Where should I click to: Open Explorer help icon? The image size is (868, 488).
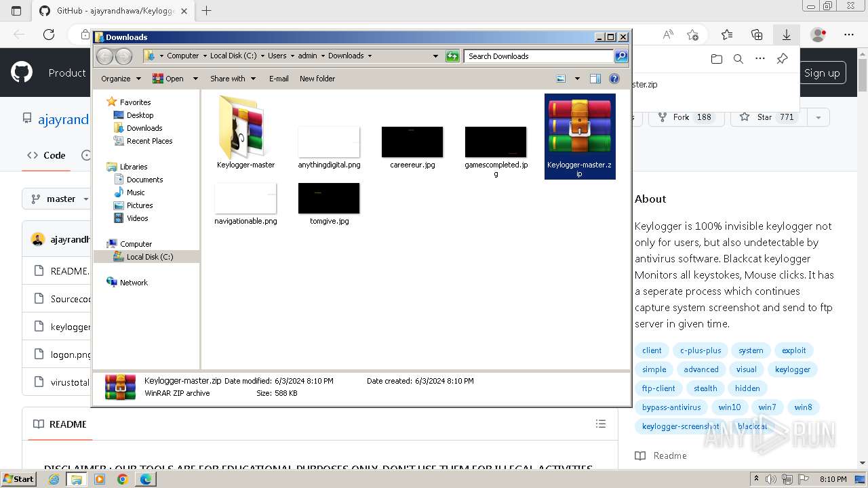coord(614,79)
